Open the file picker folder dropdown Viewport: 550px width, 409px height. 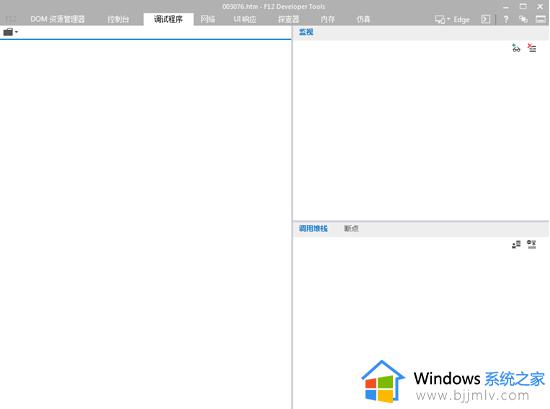(x=11, y=32)
